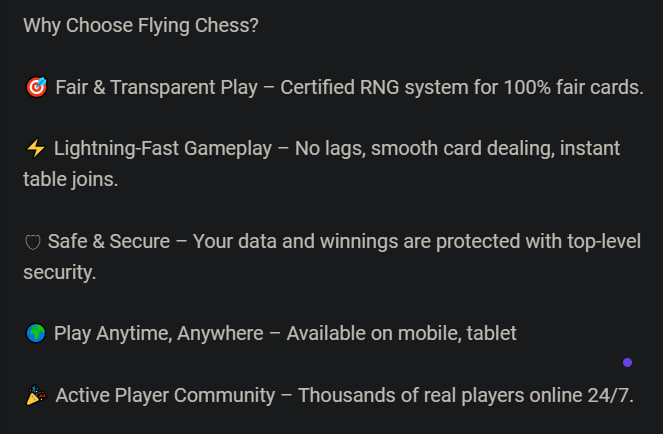Click 'Flying Chess?' in the heading
The height and width of the screenshot is (434, 663).
coord(198,26)
